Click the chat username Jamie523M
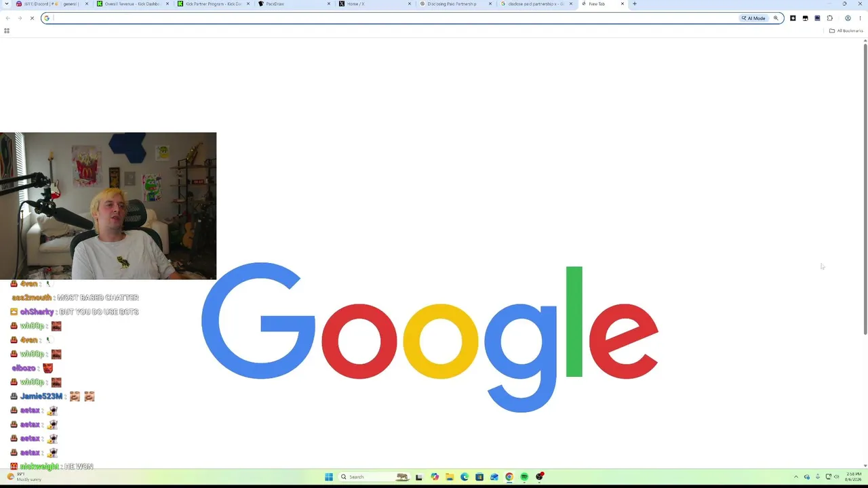 41,396
